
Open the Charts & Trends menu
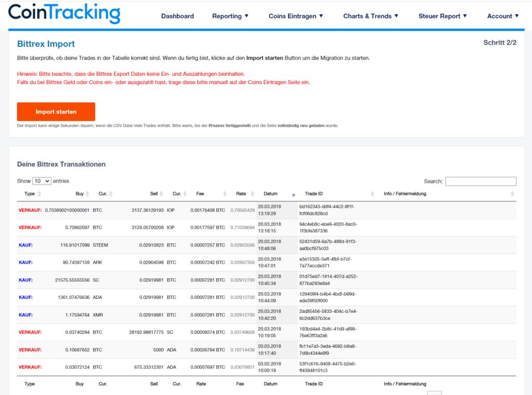tap(370, 16)
